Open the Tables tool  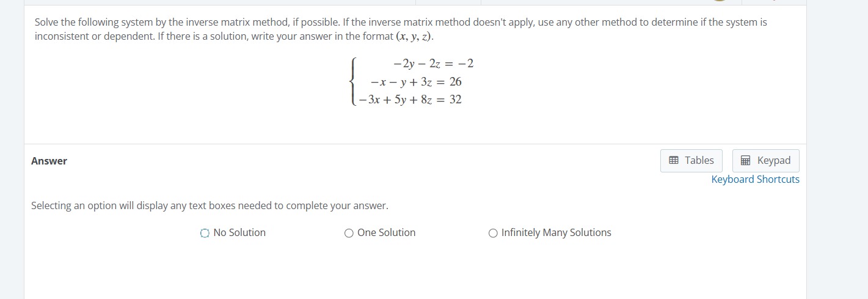[x=691, y=161]
